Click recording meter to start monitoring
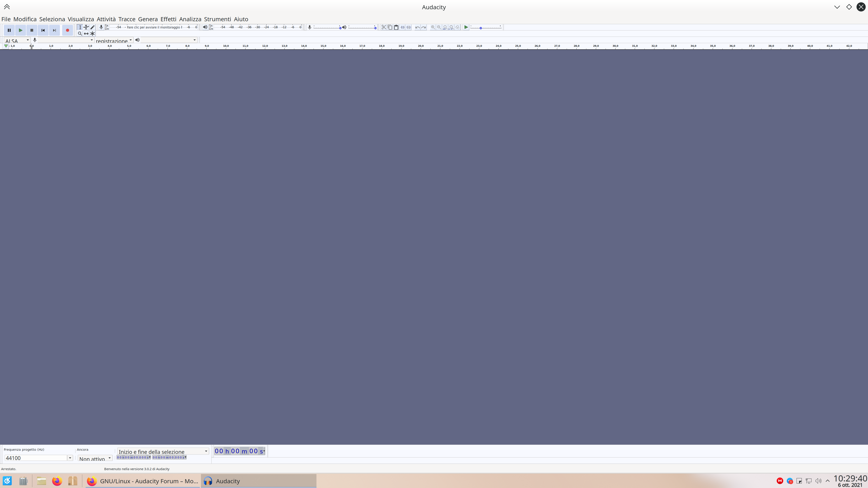Image resolution: width=868 pixels, height=488 pixels. [154, 27]
